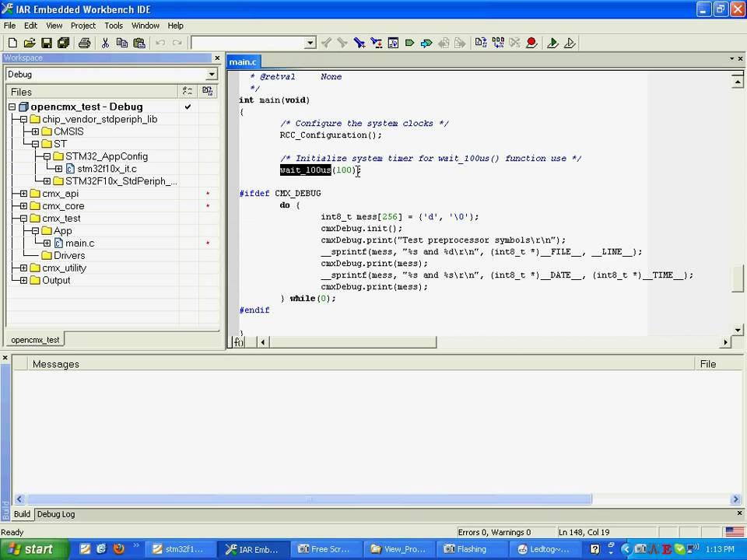747x560 pixels.
Task: Click the editor tab list dropdown arrow
Action: point(731,58)
